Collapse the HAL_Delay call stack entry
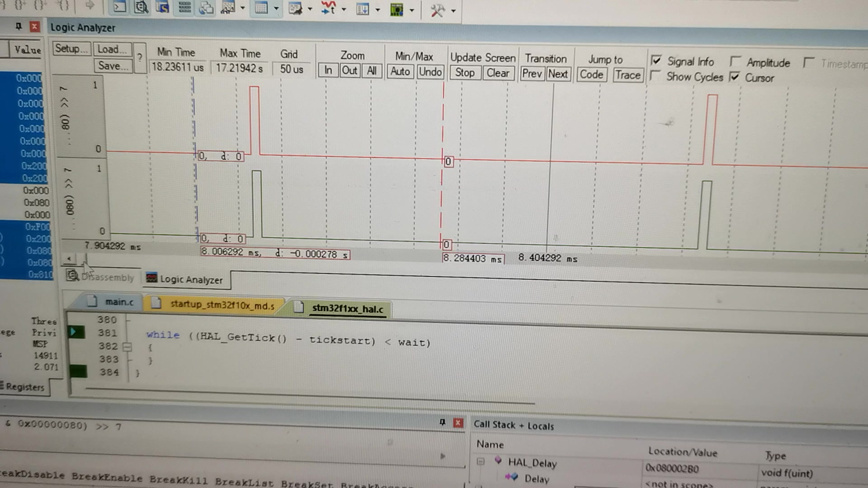 (x=481, y=461)
